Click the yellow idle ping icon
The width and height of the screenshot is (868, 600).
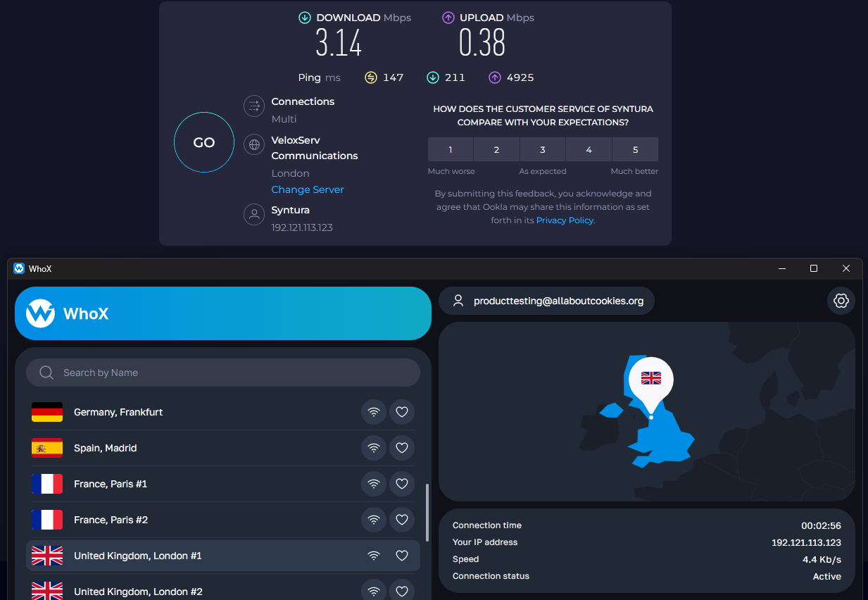pyautogui.click(x=371, y=77)
